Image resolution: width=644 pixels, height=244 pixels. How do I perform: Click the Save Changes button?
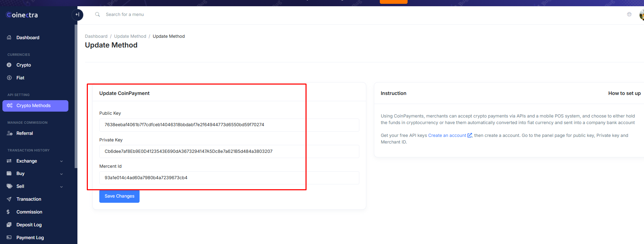[x=119, y=196]
